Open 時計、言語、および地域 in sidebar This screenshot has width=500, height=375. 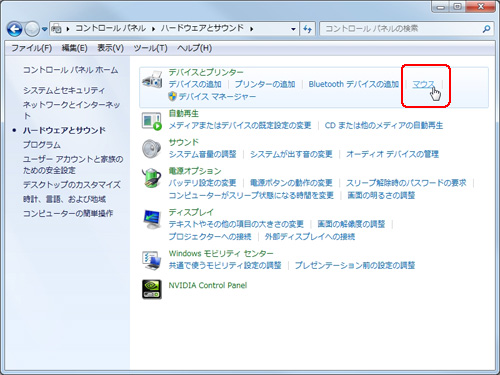[64, 199]
